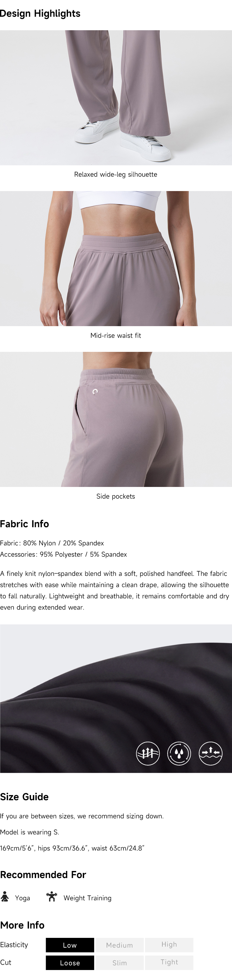Screen dimensions: 232x980
Task: Click the breathable airflow arrows icon
Action: click(148, 753)
